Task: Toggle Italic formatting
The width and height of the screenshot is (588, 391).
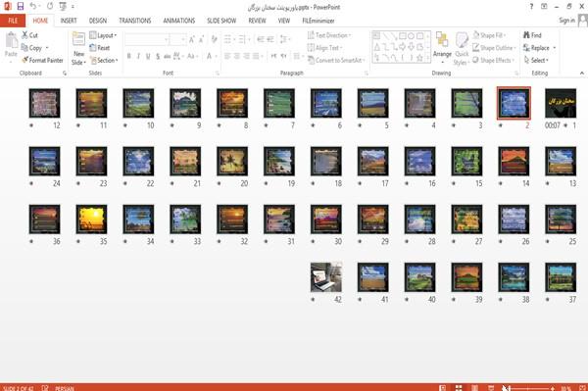Action: (x=139, y=56)
